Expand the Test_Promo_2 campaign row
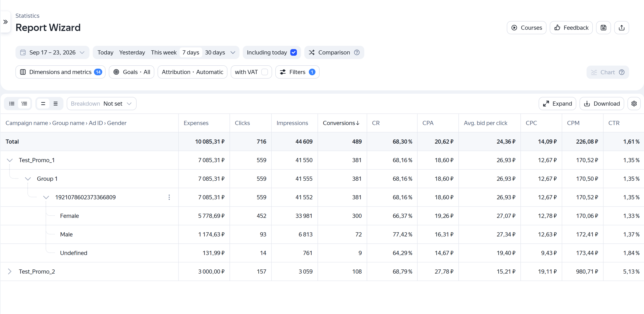This screenshot has width=644, height=314. click(x=10, y=272)
